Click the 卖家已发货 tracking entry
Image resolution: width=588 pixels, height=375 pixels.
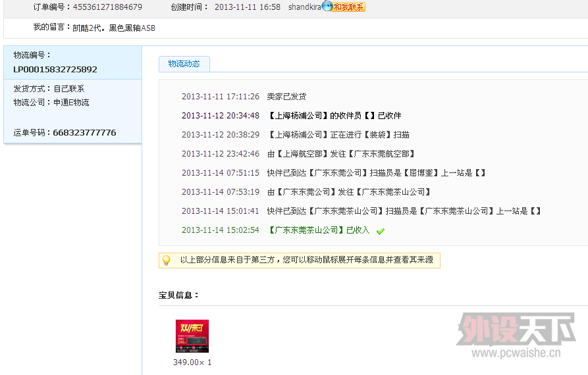tap(244, 97)
